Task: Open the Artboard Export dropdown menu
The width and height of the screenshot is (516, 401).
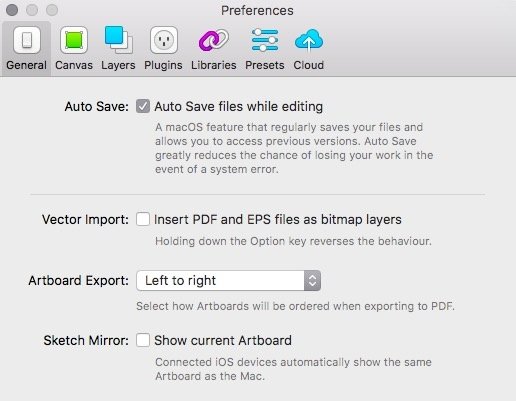Action: 228,281
